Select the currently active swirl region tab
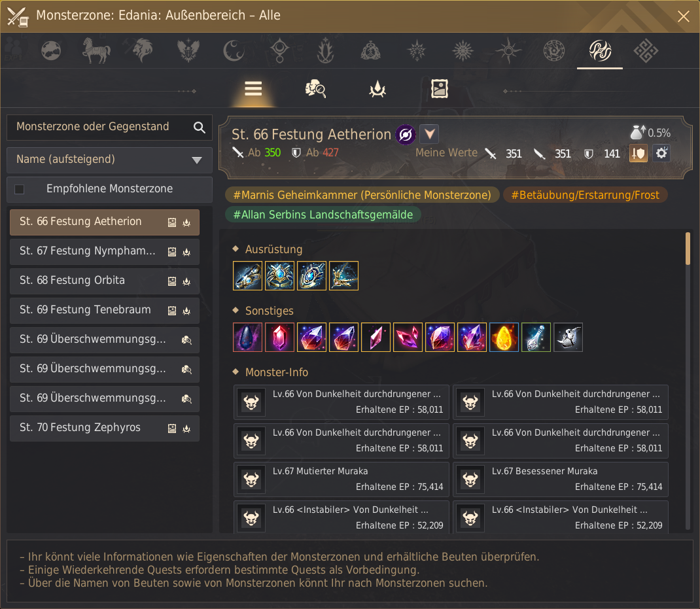 coord(600,50)
